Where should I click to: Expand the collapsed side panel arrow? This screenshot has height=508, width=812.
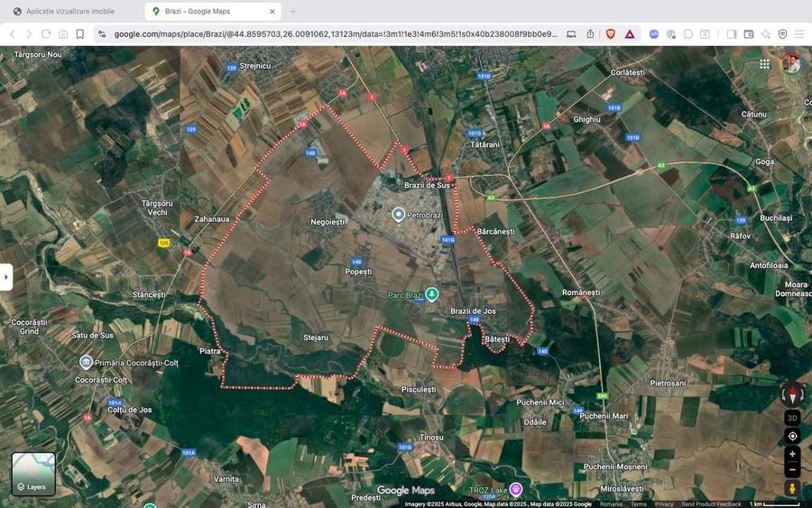click(x=5, y=277)
